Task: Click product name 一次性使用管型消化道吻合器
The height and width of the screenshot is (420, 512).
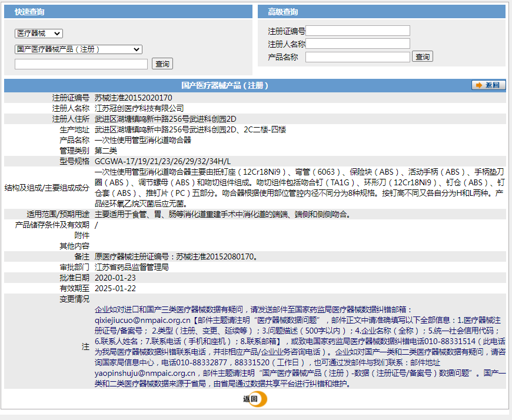Action: 143,140
